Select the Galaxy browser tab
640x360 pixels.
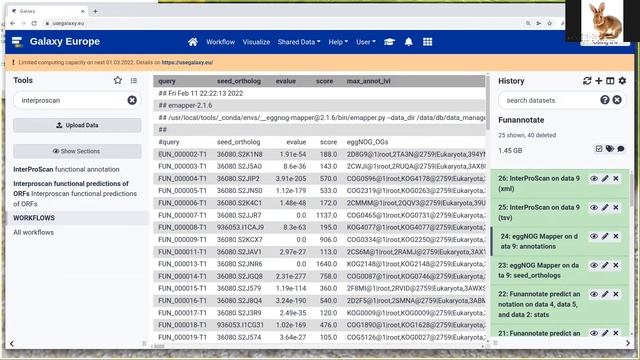click(48, 11)
